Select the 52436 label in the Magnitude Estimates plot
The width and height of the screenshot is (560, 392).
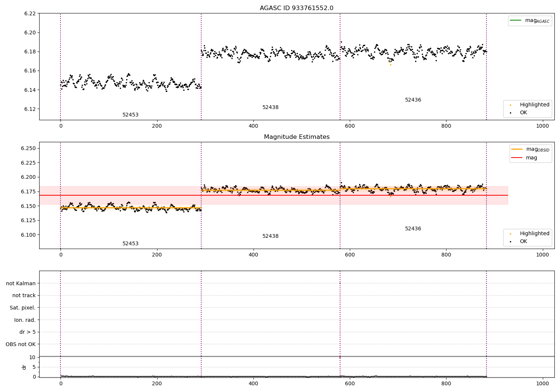(413, 229)
